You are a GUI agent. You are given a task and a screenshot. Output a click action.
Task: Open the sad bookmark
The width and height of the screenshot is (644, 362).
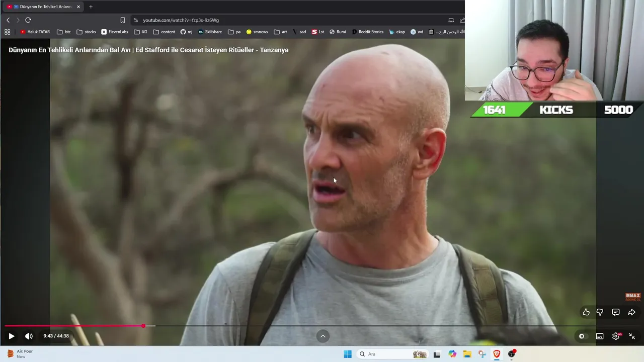coord(299,32)
